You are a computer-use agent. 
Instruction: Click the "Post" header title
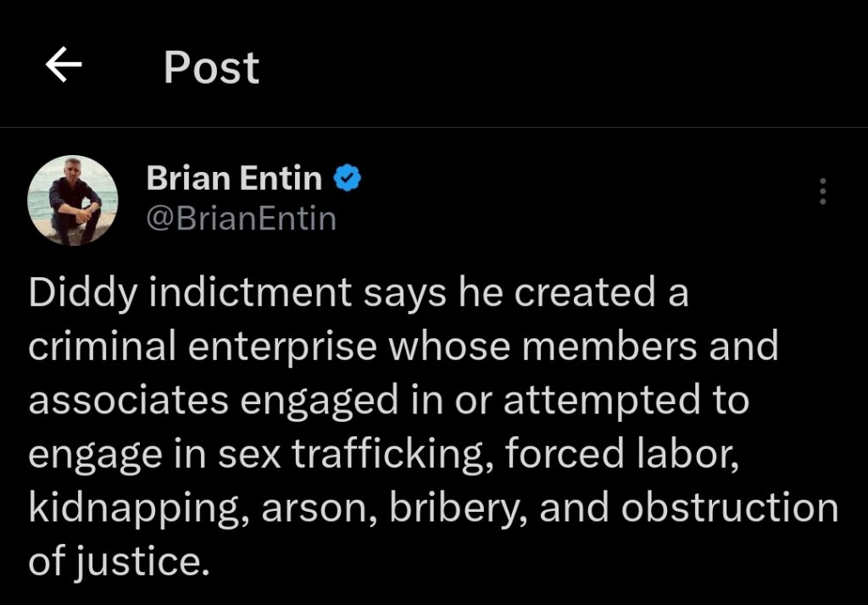211,67
